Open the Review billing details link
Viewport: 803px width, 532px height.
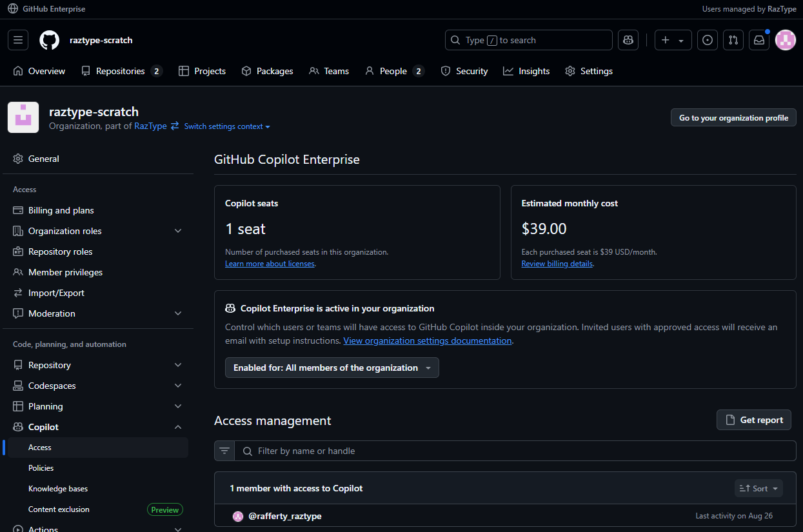[557, 264]
